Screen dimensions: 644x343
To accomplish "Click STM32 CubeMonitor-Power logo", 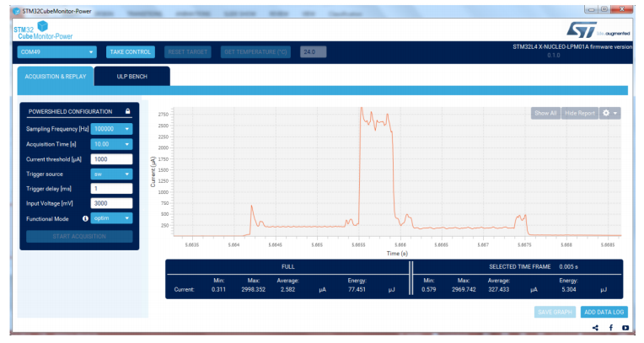I will point(43,31).
